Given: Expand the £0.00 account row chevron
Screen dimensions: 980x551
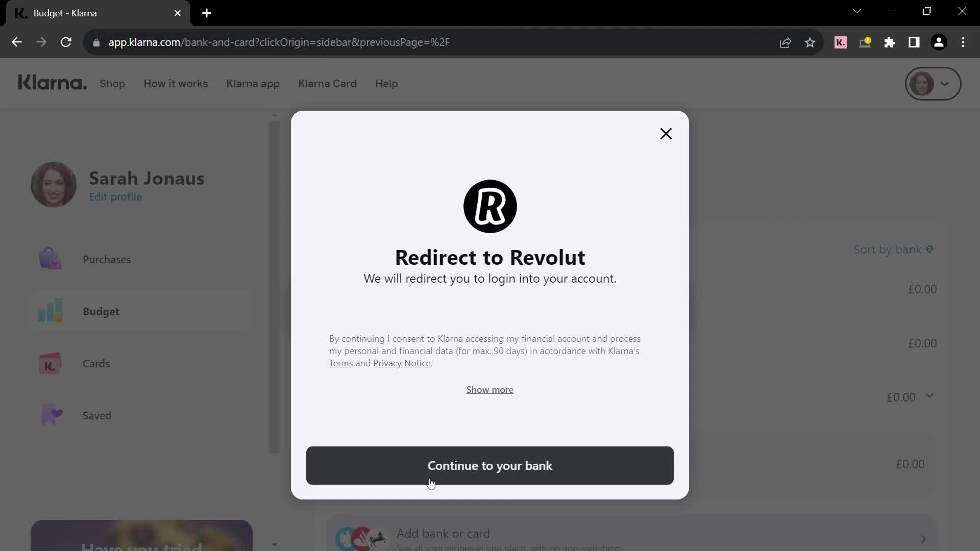Looking at the screenshot, I should (929, 396).
